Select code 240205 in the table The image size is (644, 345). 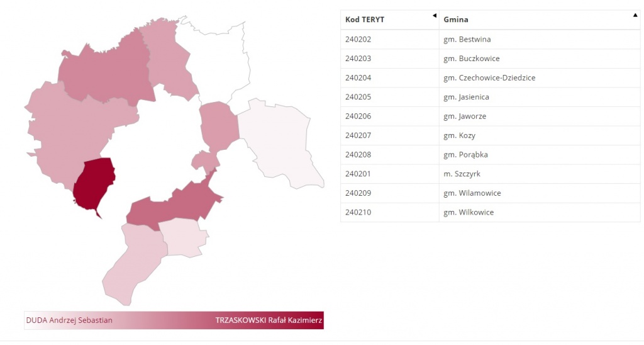[358, 97]
